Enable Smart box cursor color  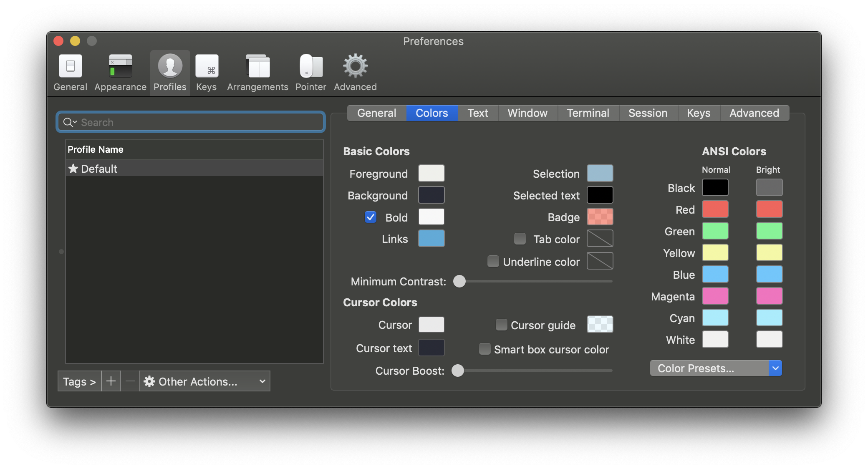(x=484, y=349)
